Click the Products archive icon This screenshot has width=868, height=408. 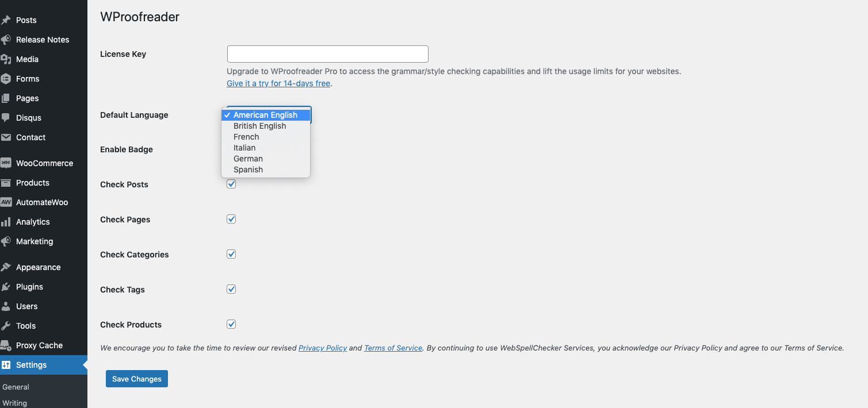point(6,183)
